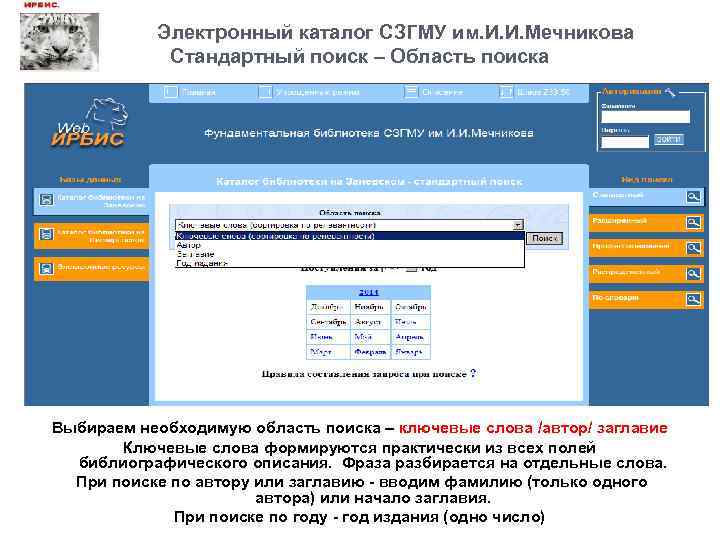Viewport: 720px width, 540px height.
Task: Click Фундаментальная библиотека СЗГМУ header text
Action: tap(369, 133)
